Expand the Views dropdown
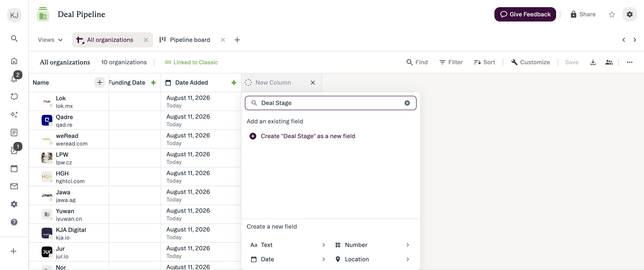This screenshot has width=644, height=270. [x=50, y=40]
